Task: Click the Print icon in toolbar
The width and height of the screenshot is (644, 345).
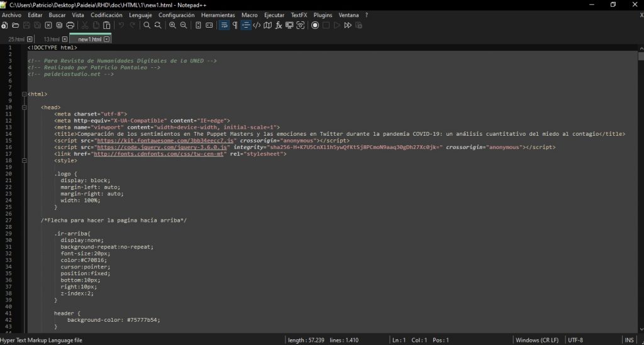Action: 70,25
